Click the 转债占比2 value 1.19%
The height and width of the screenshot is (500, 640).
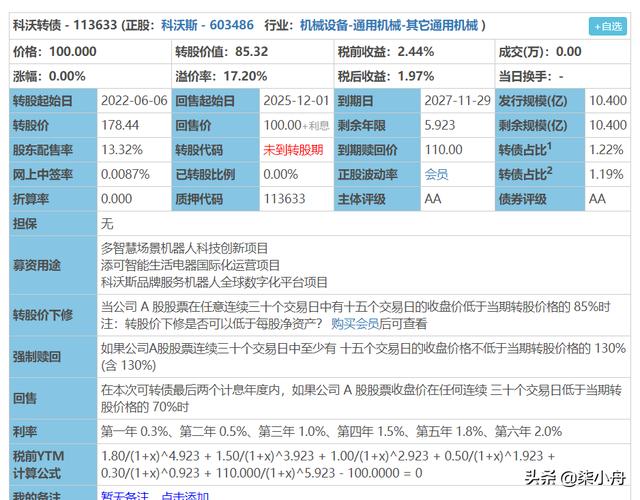[x=606, y=175]
